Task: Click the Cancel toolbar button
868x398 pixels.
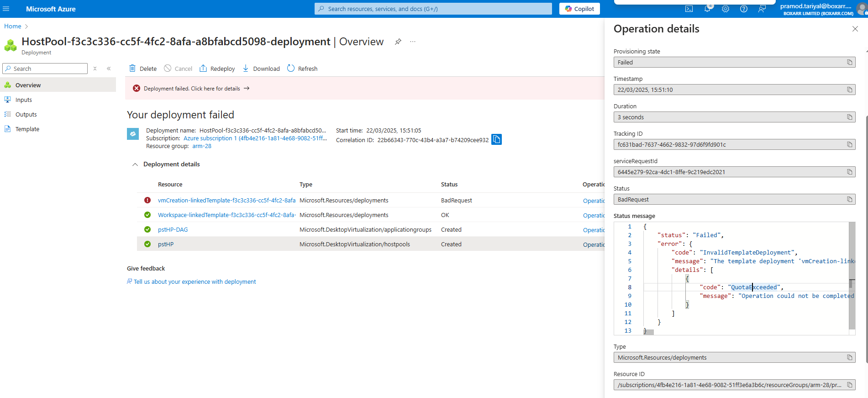Action: coord(178,69)
